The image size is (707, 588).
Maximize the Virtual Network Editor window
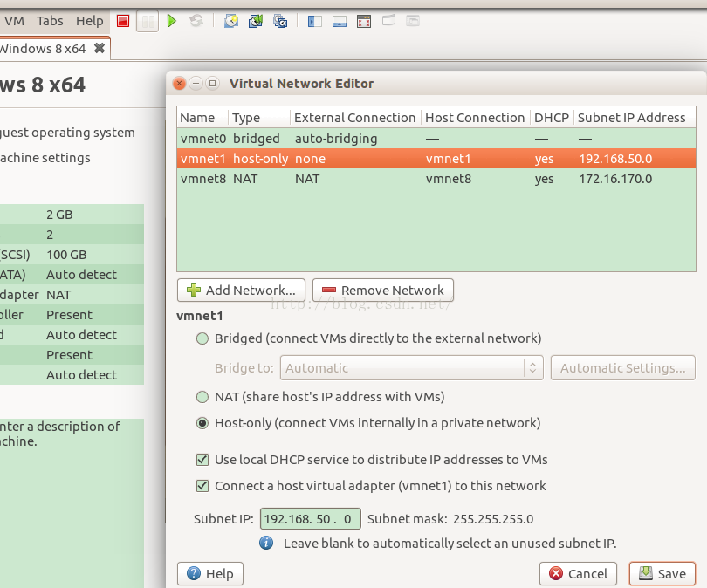tap(212, 84)
